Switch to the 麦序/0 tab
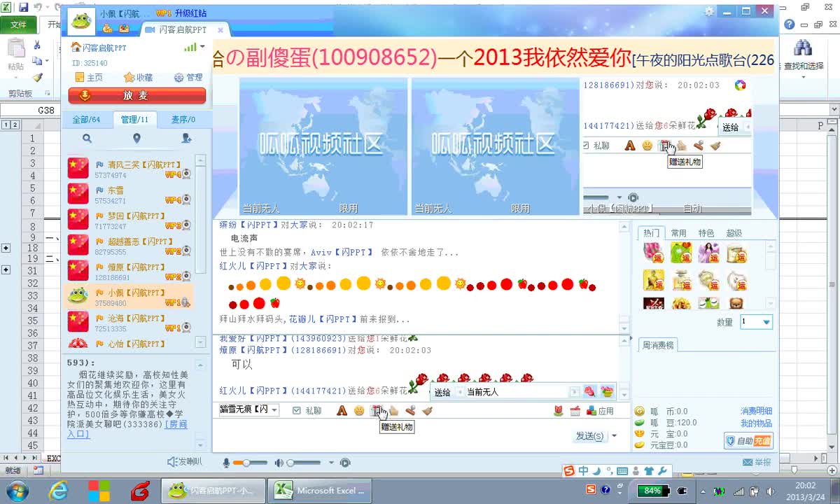This screenshot has width=840, height=504. 183,120
